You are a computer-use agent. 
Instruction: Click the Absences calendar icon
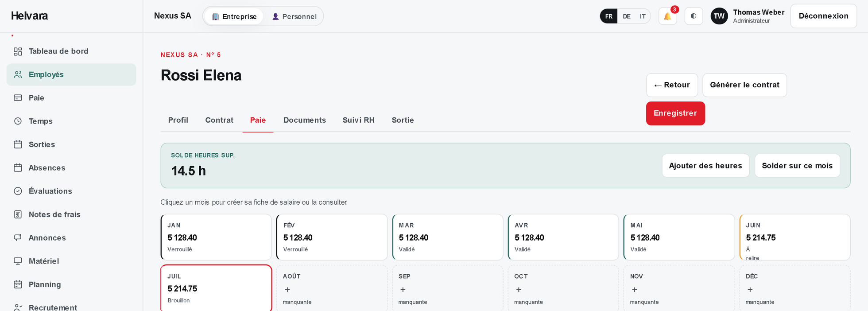point(18,168)
